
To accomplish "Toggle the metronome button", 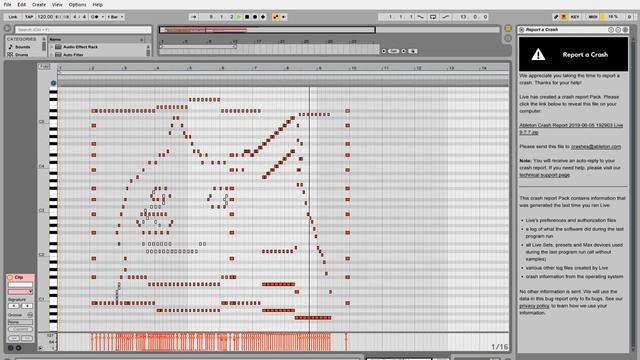I will [x=94, y=17].
